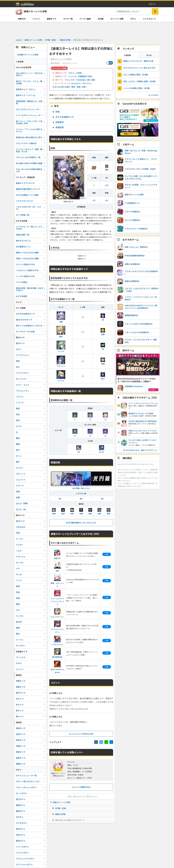Click the リンクス character icon
The width and height of the screenshot is (174, 868).
click(61, 375)
